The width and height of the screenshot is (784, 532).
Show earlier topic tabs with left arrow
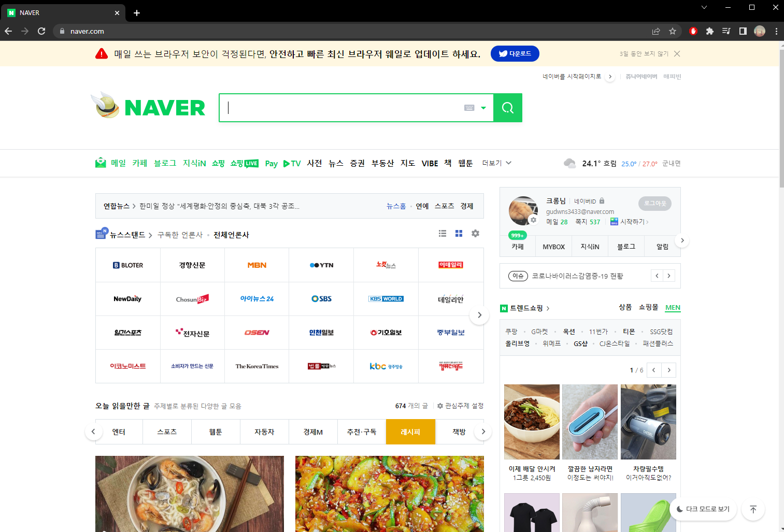[x=93, y=431]
